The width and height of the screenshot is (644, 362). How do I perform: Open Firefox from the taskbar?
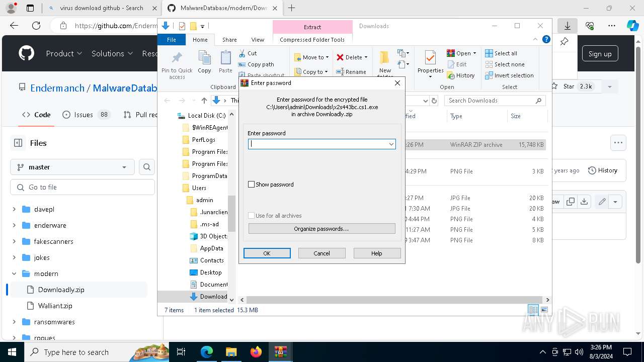tap(256, 352)
